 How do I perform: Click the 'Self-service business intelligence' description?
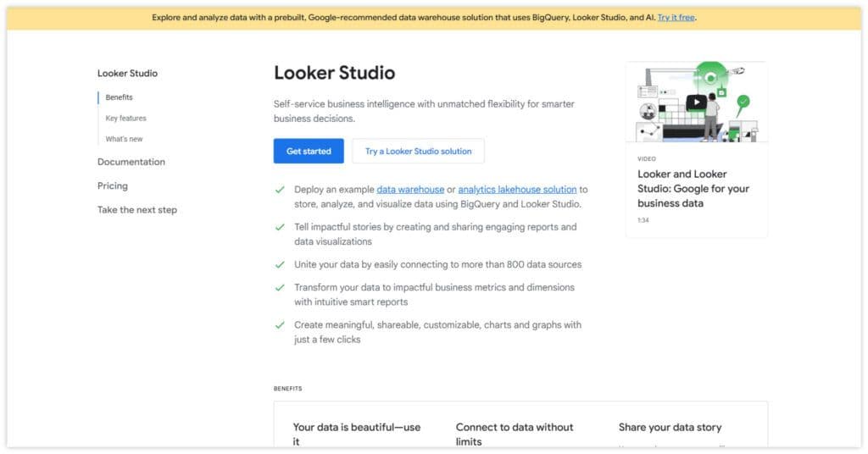tap(424, 111)
